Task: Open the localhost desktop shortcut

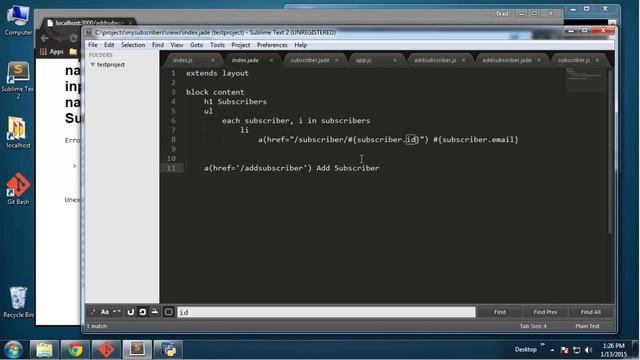Action: 18,133
